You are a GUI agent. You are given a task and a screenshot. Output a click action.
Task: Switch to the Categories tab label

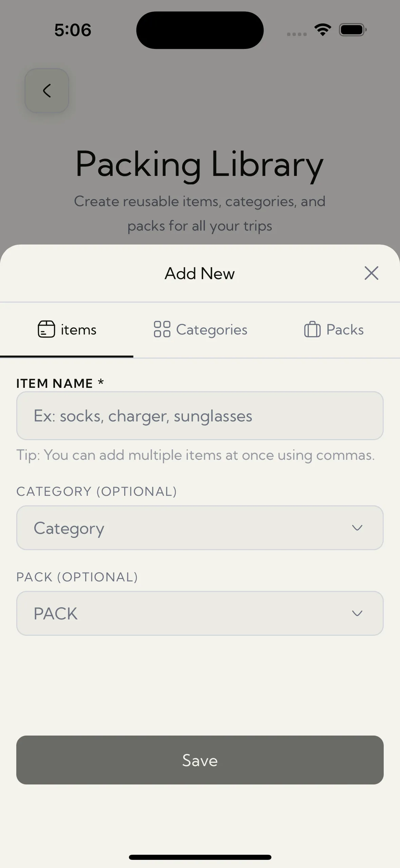click(212, 330)
